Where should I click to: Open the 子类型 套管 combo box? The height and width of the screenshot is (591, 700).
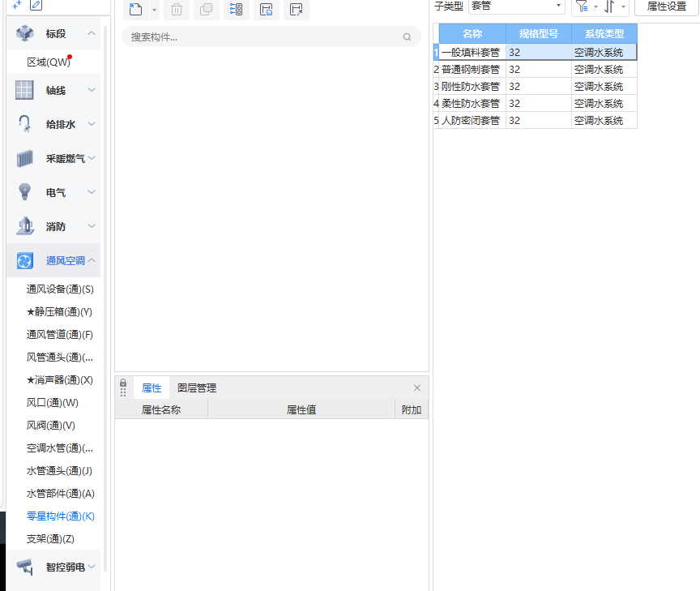(516, 6)
